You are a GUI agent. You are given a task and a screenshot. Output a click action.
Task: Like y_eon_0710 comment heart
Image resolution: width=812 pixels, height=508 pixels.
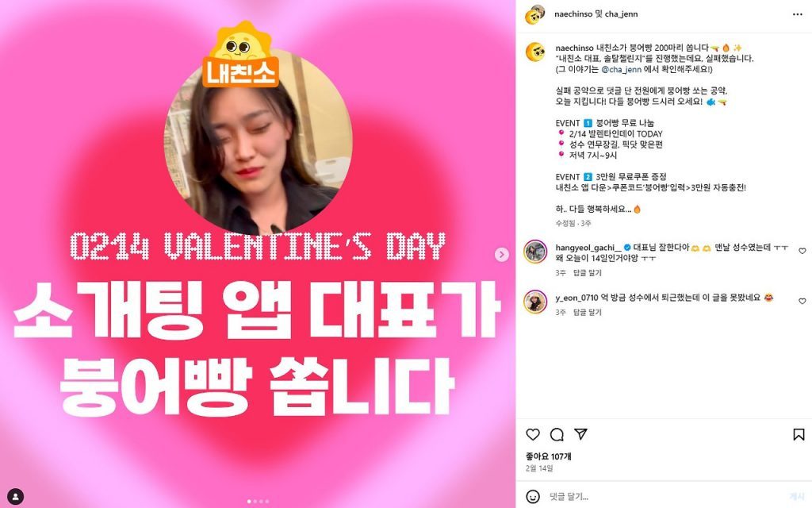click(802, 301)
